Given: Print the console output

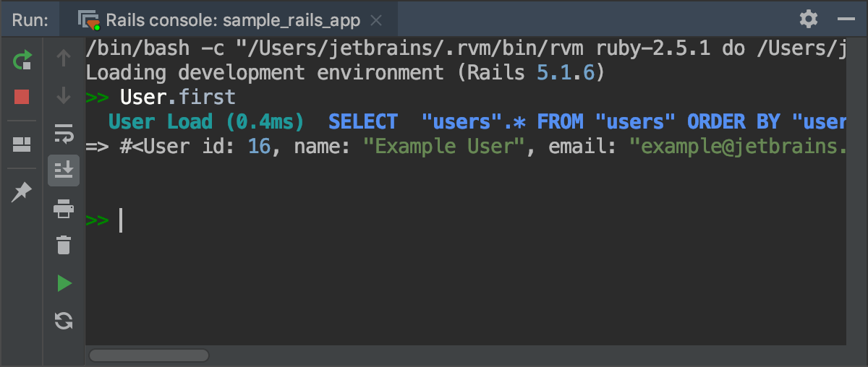Looking at the screenshot, I should click(x=64, y=209).
